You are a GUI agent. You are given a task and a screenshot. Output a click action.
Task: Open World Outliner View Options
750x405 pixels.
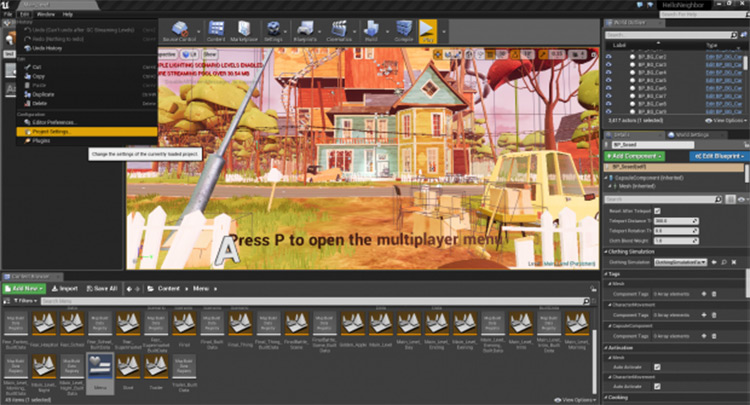726,120
